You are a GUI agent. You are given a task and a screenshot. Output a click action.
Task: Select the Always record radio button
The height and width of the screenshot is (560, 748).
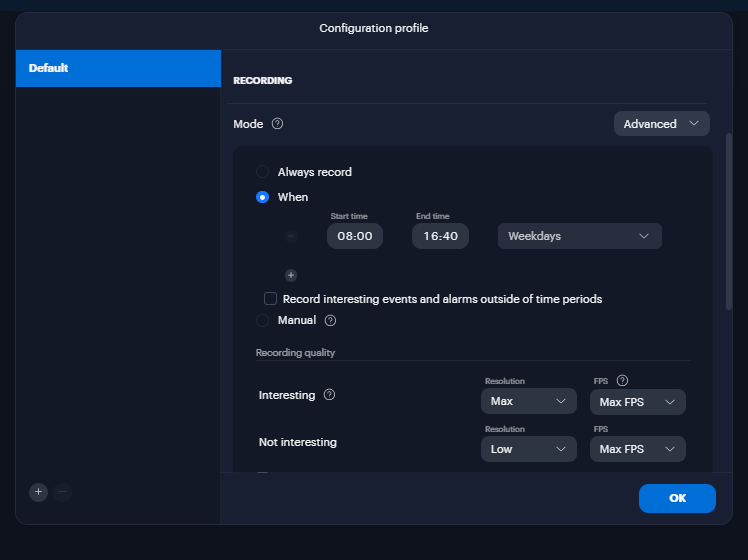[262, 172]
